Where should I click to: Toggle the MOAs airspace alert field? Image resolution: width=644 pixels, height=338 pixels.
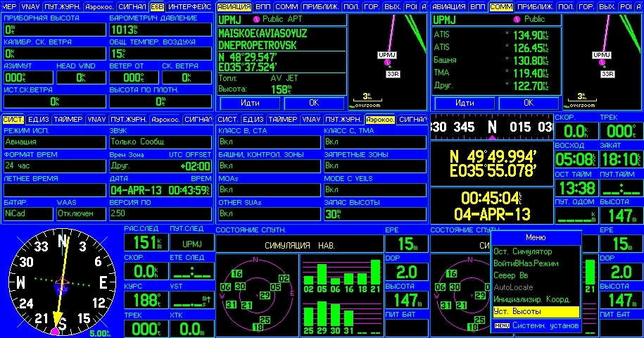coord(268,190)
